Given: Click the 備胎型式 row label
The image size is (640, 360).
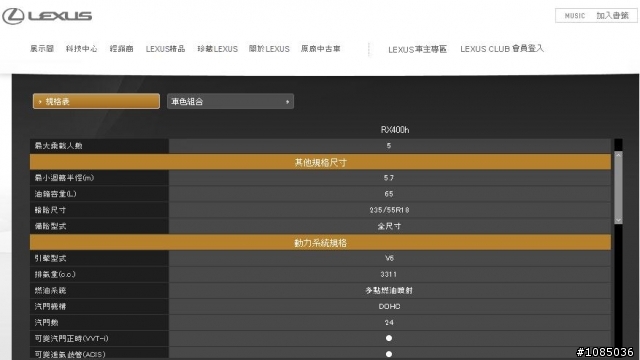Looking at the screenshot, I should coord(50,226).
